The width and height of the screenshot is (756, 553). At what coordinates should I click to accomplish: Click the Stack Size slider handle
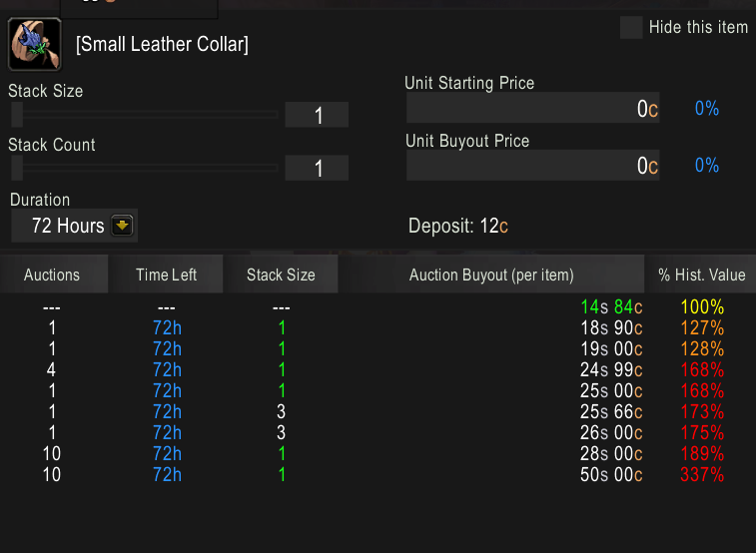(17, 115)
